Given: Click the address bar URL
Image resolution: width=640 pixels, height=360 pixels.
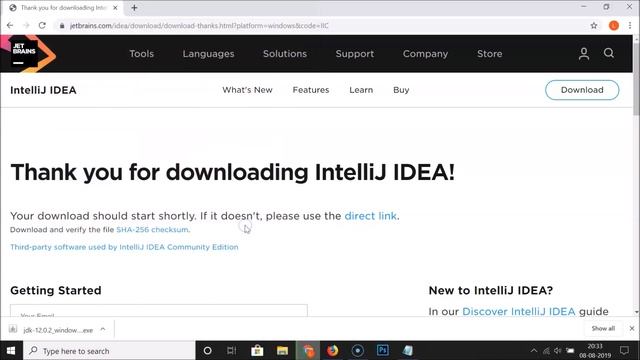Looking at the screenshot, I should click(x=199, y=26).
